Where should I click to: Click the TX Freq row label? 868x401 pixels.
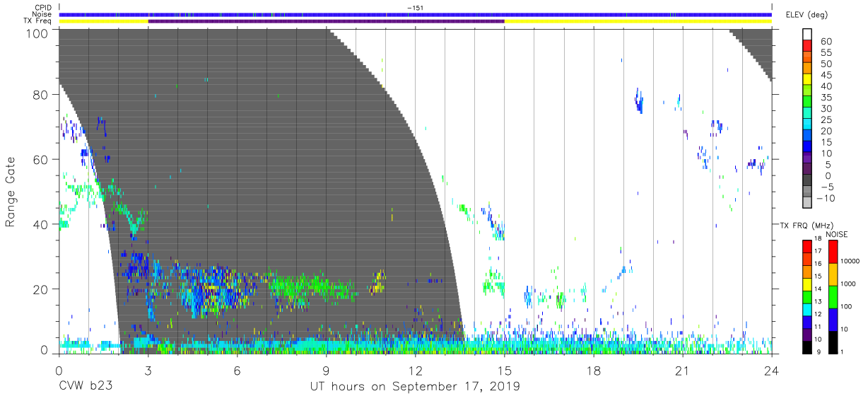38,21
